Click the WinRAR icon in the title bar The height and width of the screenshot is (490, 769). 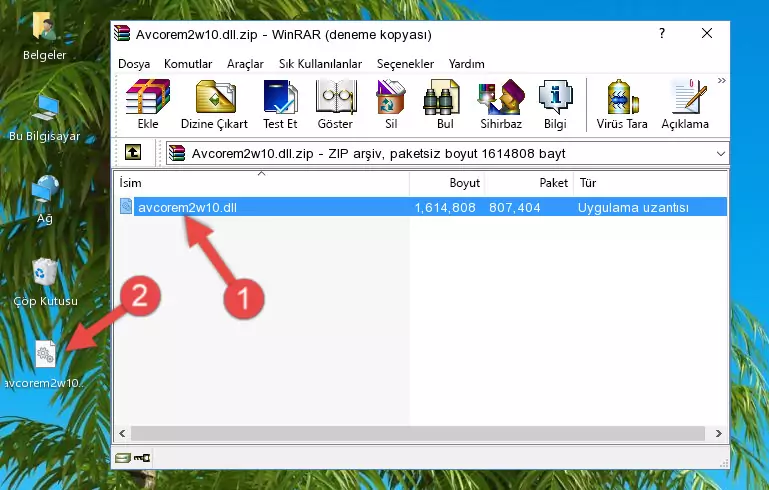tap(122, 34)
